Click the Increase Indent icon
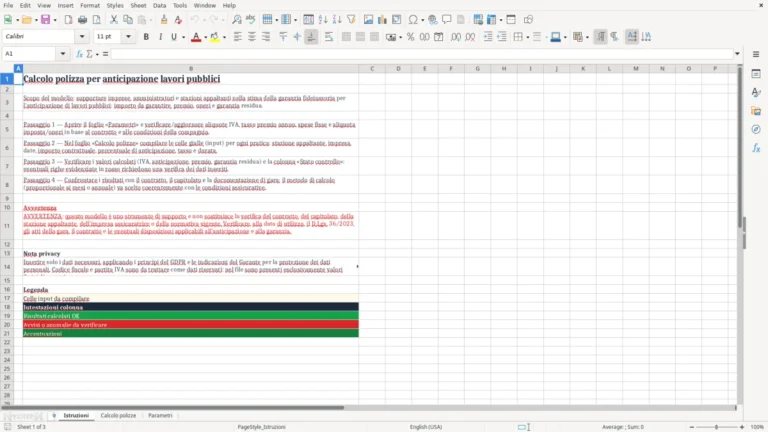 coord(487,37)
